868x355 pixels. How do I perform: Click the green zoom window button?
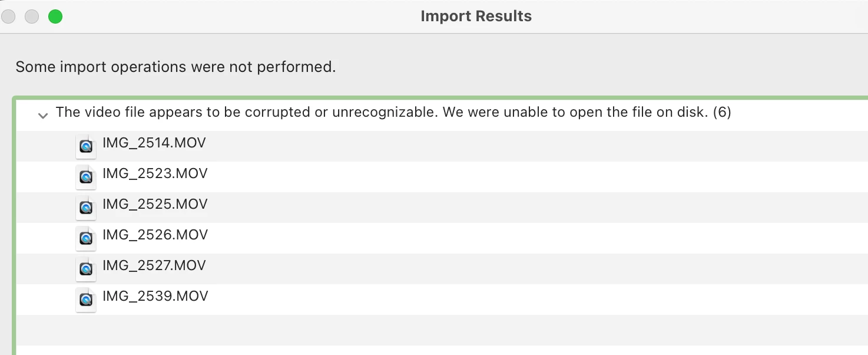pyautogui.click(x=55, y=17)
